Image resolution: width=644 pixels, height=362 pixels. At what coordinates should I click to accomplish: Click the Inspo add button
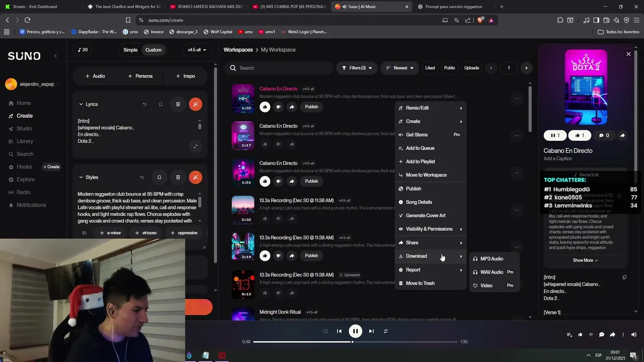point(185,76)
